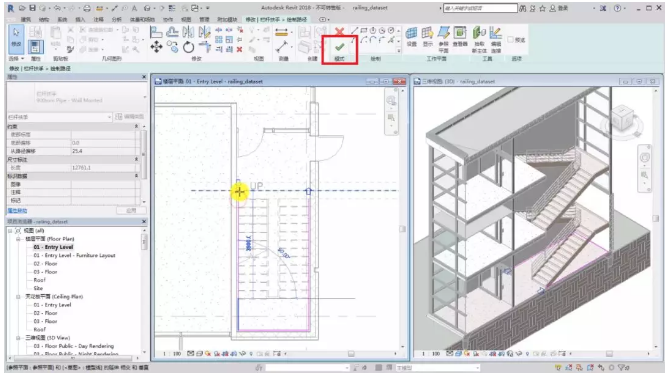The height and width of the screenshot is (378, 672).
Task: Select Roof under Floor Plan
Action: click(39, 280)
